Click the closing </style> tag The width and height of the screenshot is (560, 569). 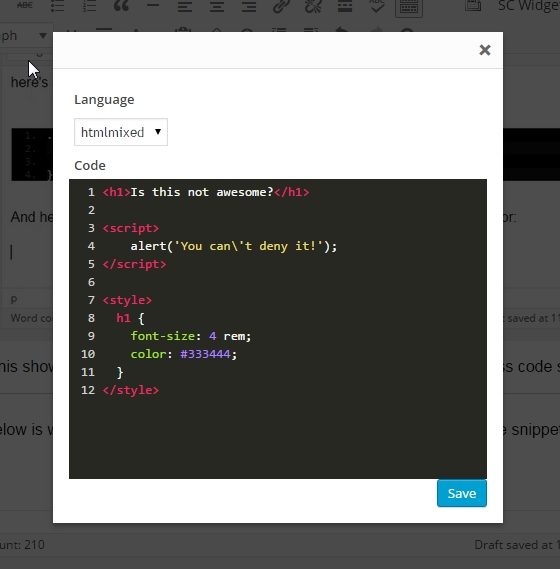131,390
